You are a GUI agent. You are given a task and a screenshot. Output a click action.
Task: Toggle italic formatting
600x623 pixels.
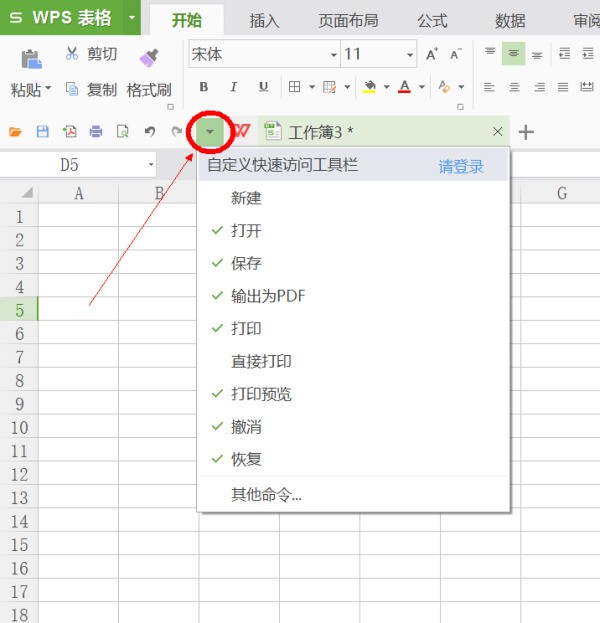pos(234,87)
